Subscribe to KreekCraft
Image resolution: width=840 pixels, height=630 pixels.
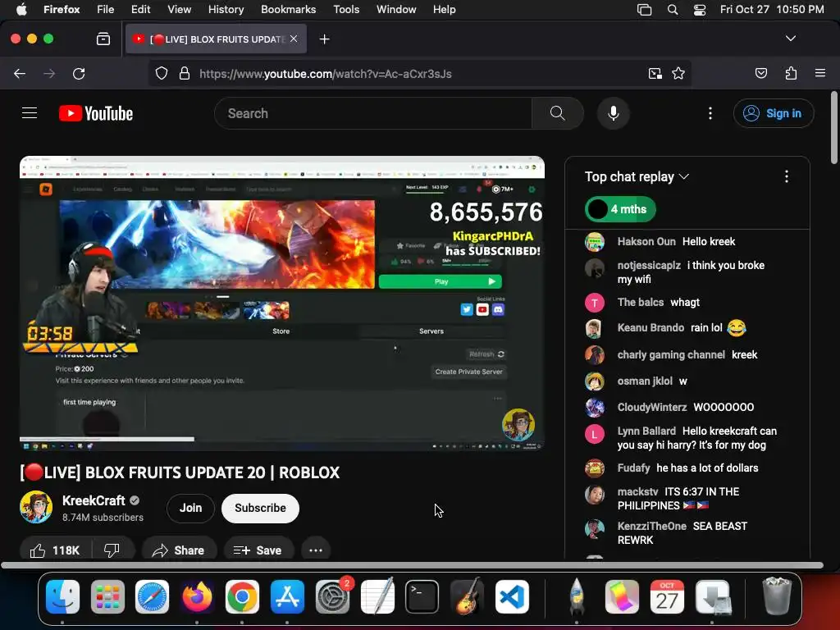pyautogui.click(x=260, y=508)
